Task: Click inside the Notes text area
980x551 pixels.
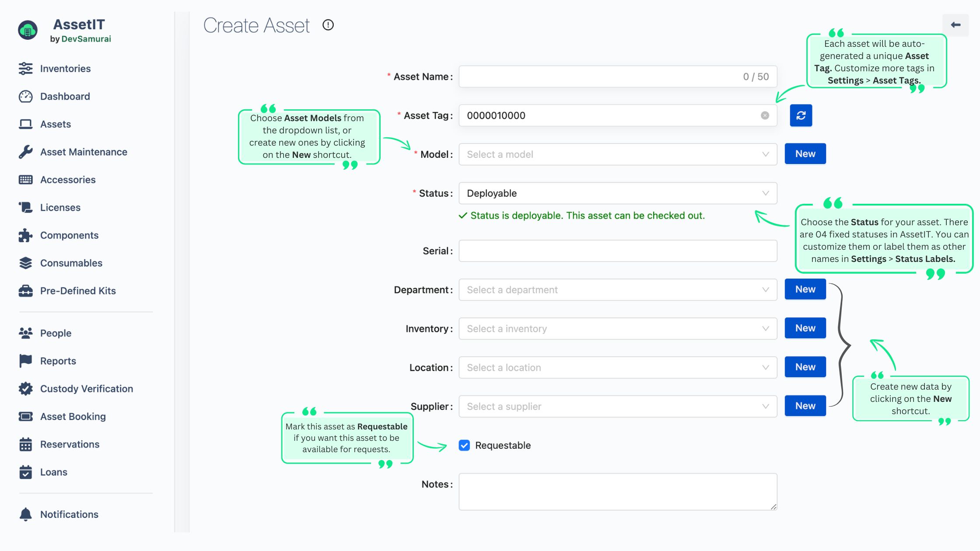Action: 617,492
